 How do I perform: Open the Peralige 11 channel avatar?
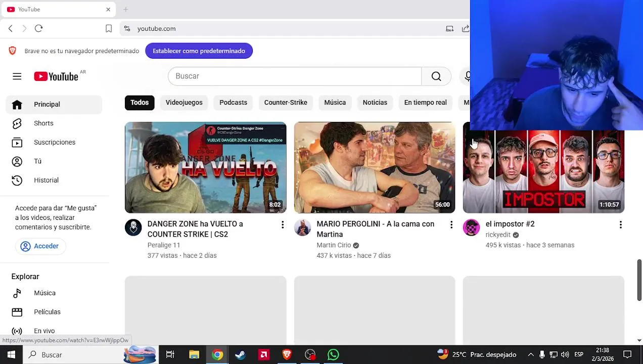click(x=133, y=227)
